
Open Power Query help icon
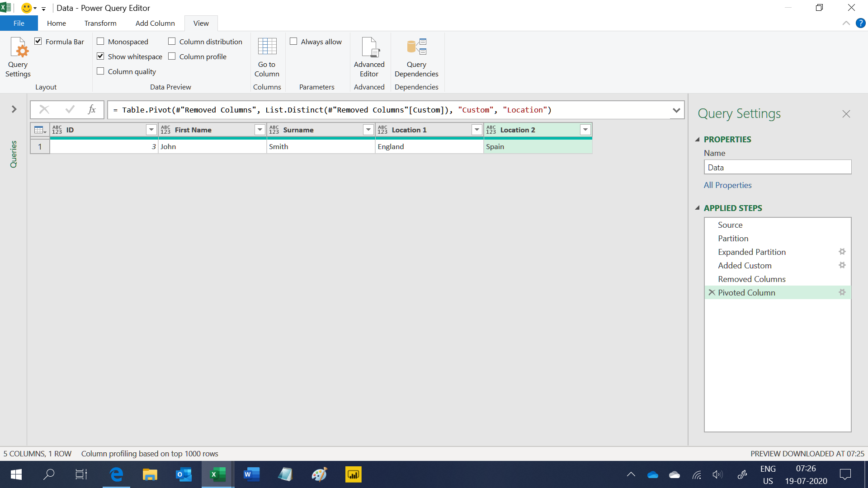pyautogui.click(x=860, y=23)
